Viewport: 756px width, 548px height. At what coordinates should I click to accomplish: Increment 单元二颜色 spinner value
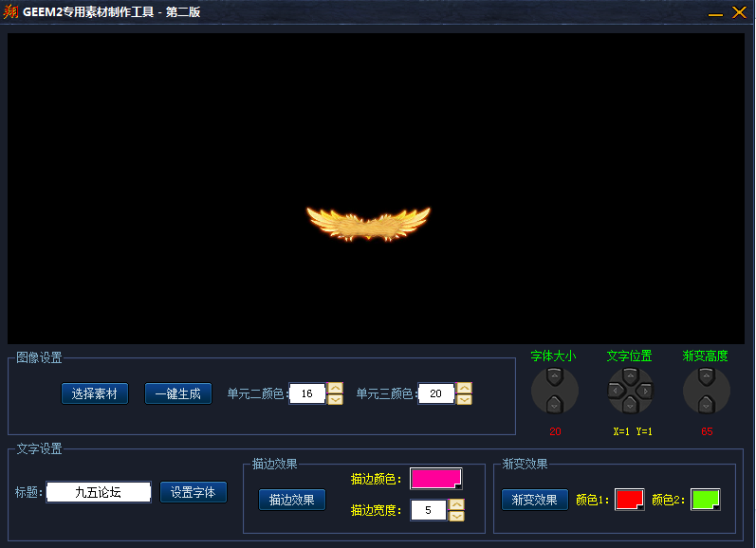pyautogui.click(x=335, y=388)
